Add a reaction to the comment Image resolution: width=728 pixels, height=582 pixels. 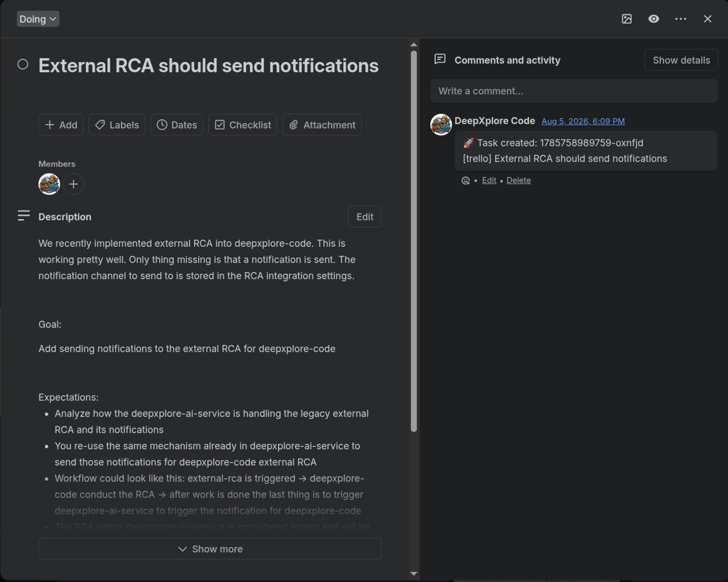pyautogui.click(x=466, y=180)
